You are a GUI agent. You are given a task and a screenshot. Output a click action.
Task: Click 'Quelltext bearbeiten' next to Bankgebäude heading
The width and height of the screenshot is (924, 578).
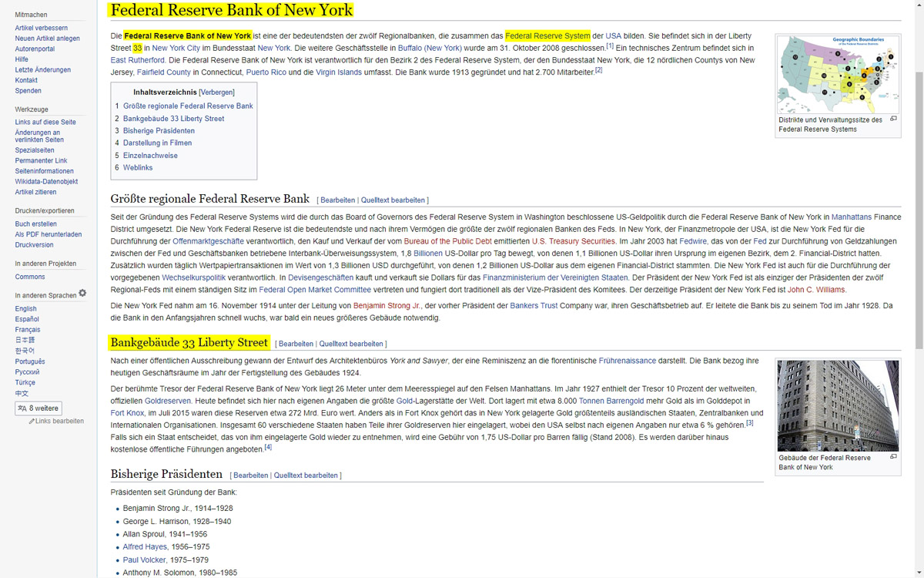(353, 344)
